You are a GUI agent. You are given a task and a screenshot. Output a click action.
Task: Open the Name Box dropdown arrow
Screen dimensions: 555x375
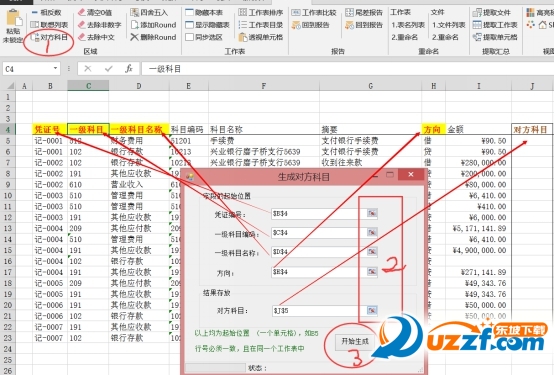[x=55, y=68]
